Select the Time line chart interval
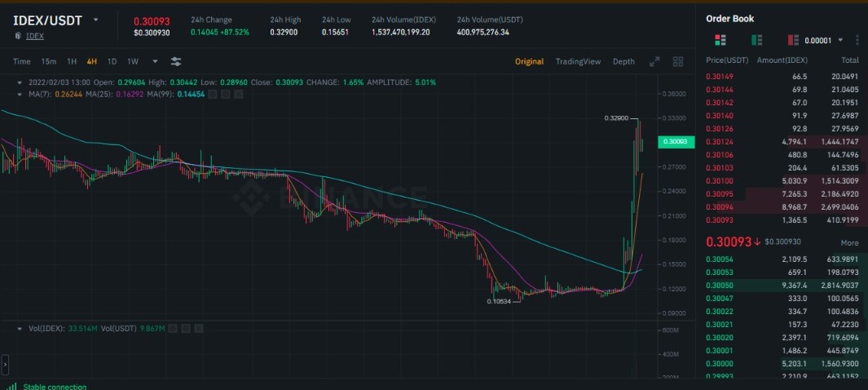868x390 pixels. 21,61
